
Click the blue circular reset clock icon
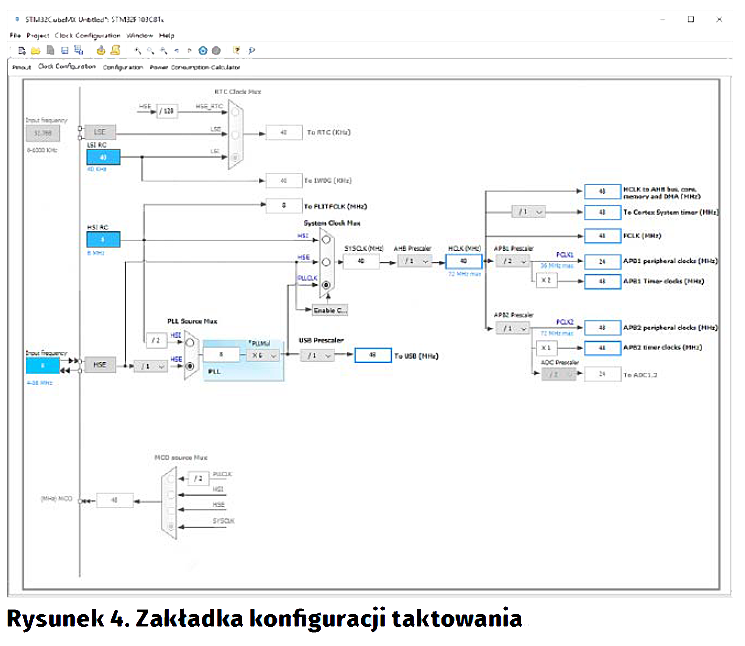tap(203, 50)
